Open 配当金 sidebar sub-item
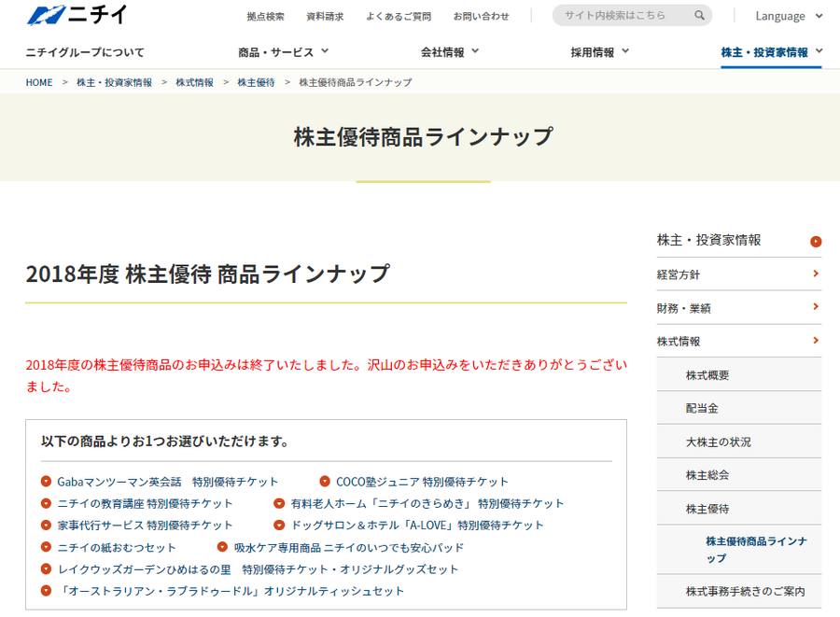The width and height of the screenshot is (840, 617). point(739,408)
